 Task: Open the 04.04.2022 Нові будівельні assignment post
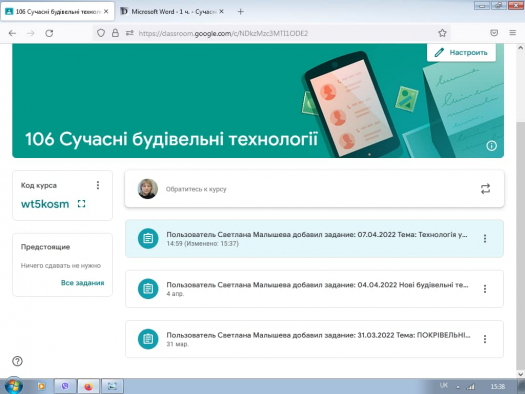click(314, 289)
